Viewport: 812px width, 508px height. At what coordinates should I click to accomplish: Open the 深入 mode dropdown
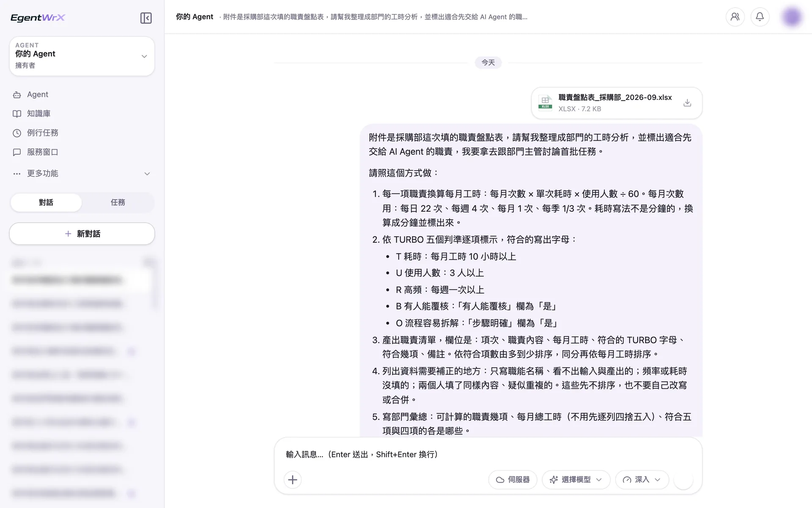(642, 480)
